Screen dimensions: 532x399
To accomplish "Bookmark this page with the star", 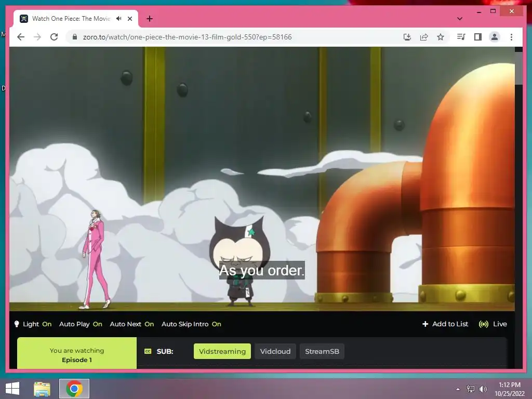I will 441,37.
